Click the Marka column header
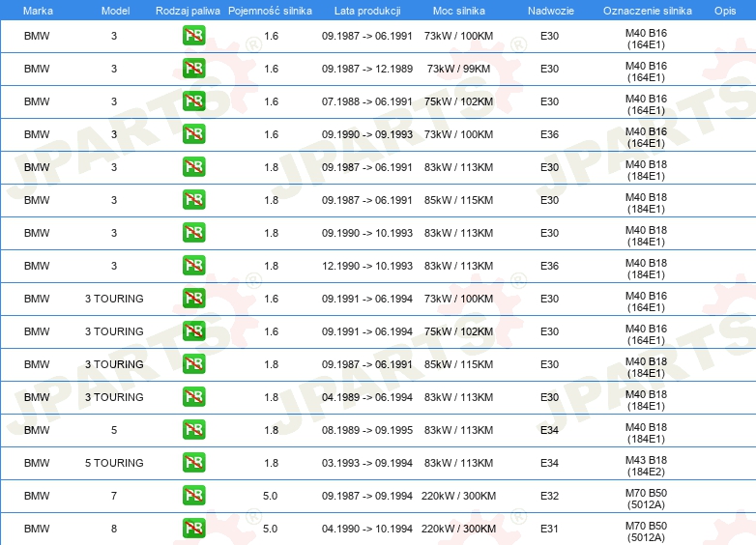The height and width of the screenshot is (545, 756). click(x=38, y=11)
